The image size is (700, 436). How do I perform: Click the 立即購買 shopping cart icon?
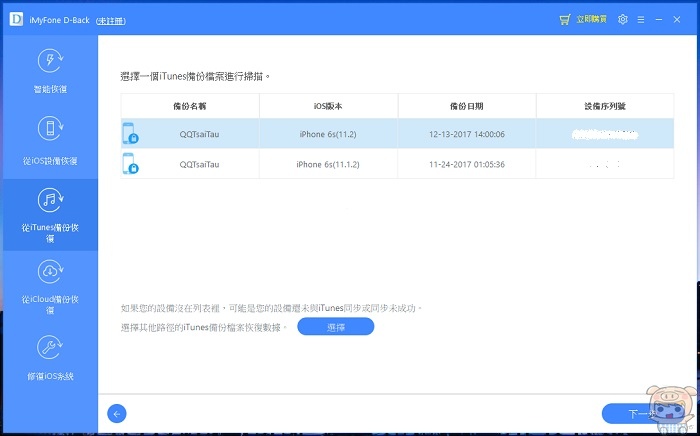click(566, 19)
